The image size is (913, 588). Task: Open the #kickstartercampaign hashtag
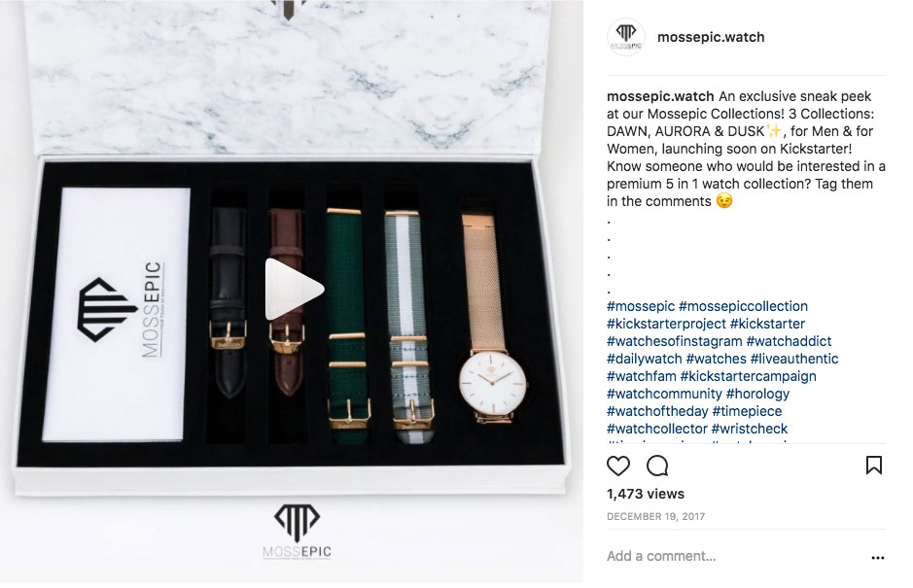(749, 376)
